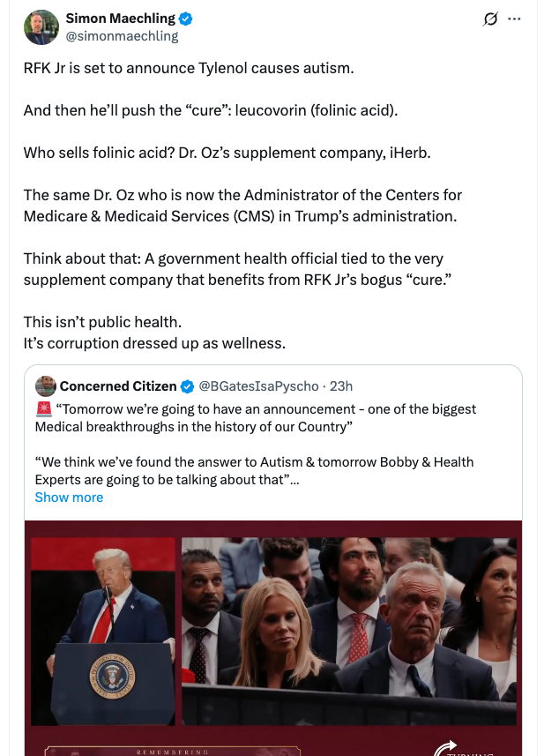Open the Concerned Citizen profile name

tap(118, 386)
